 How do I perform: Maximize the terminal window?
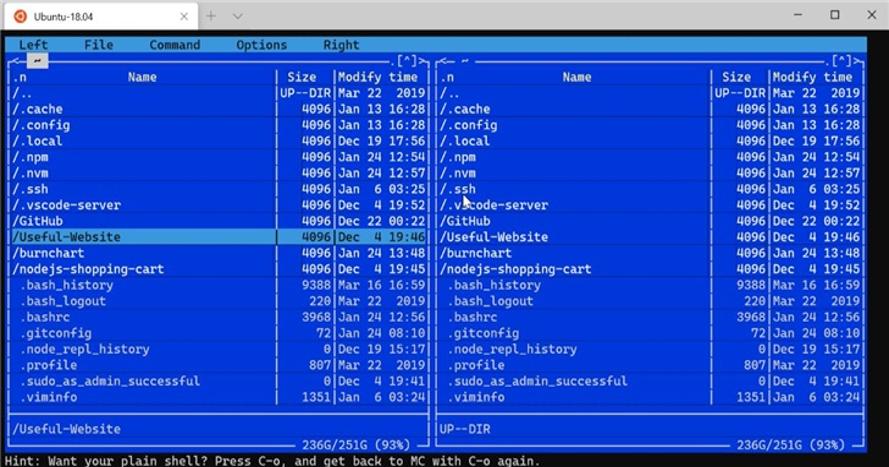(x=835, y=15)
